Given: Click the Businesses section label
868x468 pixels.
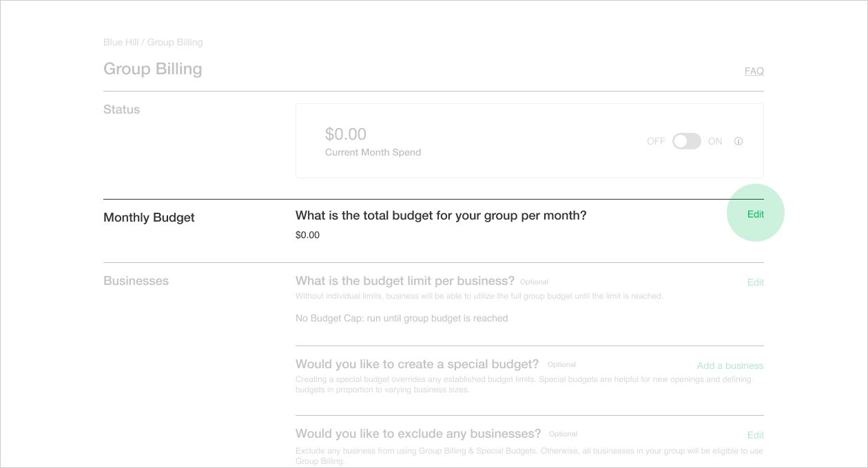Looking at the screenshot, I should coord(136,281).
